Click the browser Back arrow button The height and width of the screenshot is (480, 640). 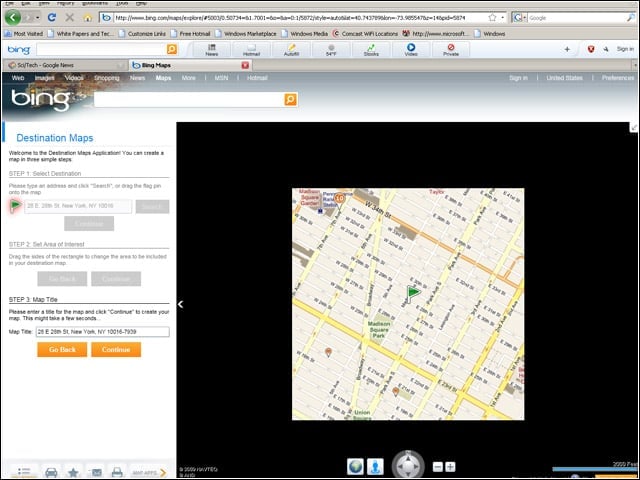[x=13, y=18]
